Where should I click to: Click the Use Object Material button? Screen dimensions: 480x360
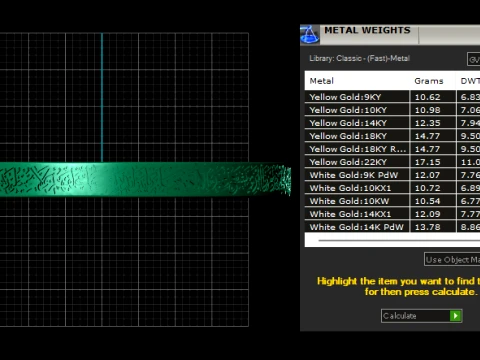click(452, 259)
